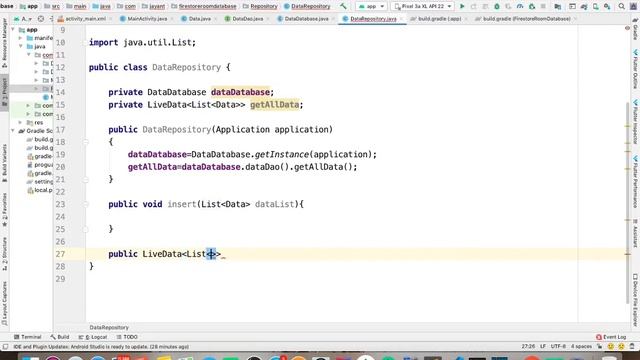The image size is (640, 360).
Task: Click the Attach Debugger to process icon
Action: click(x=532, y=7)
